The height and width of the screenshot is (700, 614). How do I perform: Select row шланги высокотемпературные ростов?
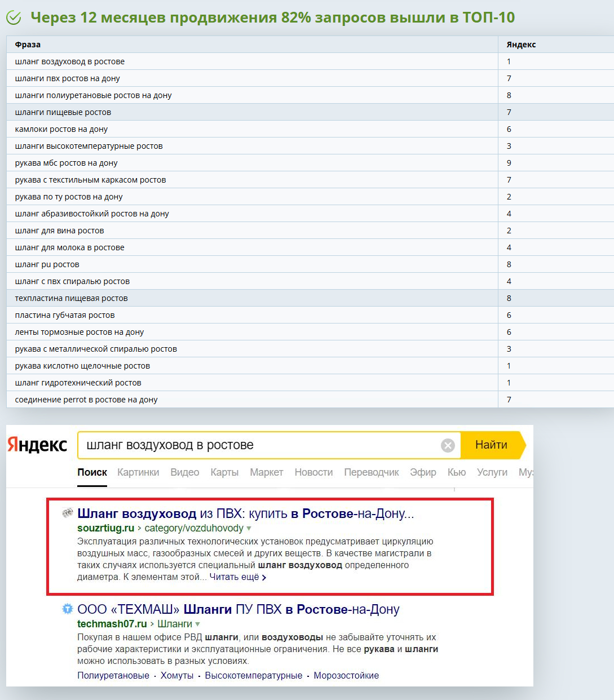pos(310,146)
